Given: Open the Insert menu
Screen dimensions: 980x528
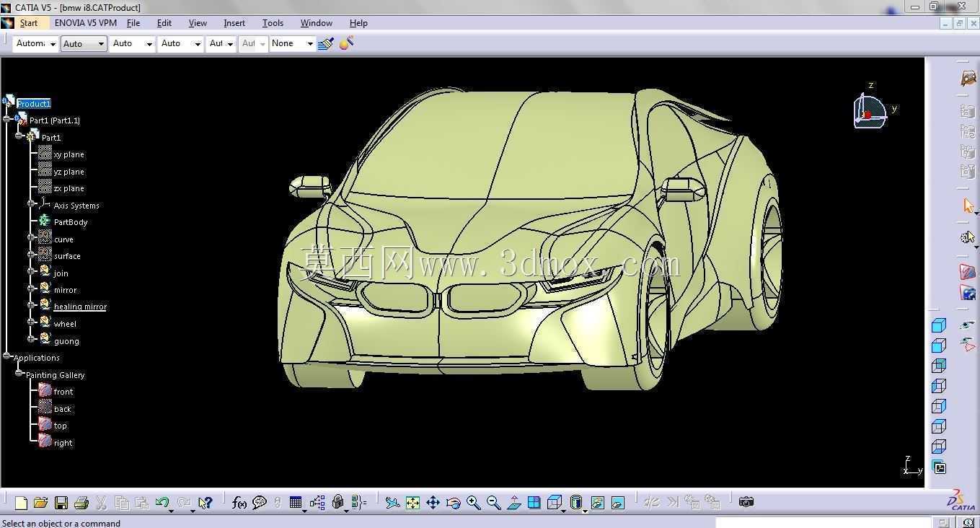Looking at the screenshot, I should tap(234, 23).
